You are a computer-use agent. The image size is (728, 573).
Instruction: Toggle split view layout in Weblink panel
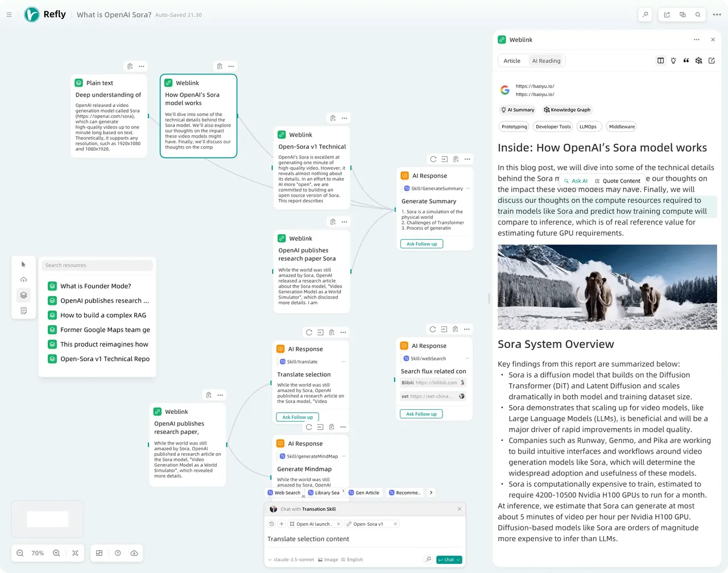(x=660, y=61)
